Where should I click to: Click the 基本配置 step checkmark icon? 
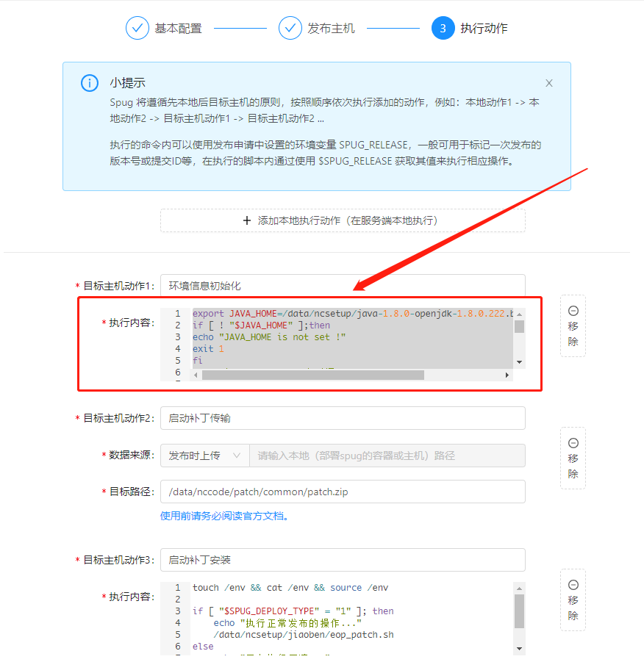point(137,29)
